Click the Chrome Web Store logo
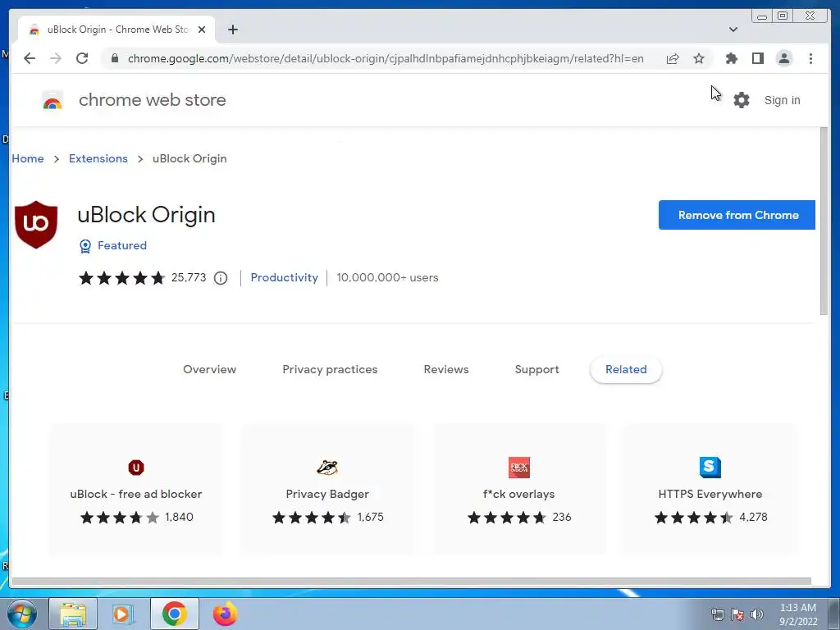Image resolution: width=840 pixels, height=630 pixels. tap(52, 100)
